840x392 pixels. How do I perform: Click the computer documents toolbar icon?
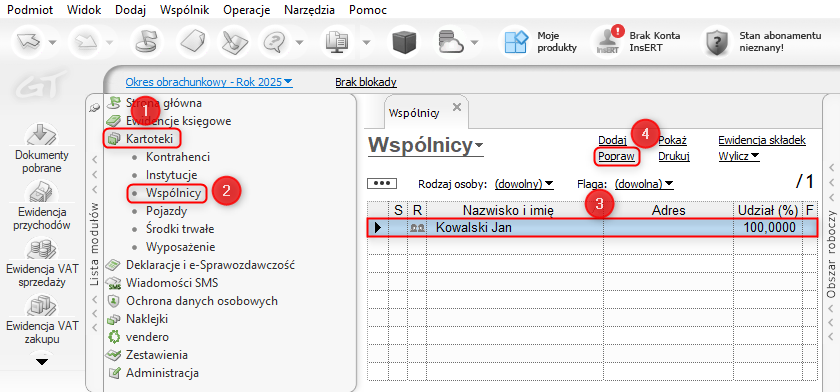click(339, 41)
